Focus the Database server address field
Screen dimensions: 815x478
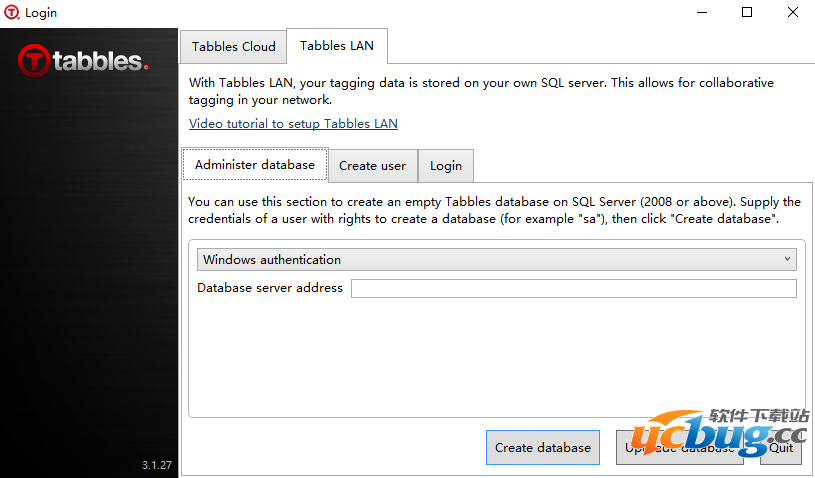573,288
